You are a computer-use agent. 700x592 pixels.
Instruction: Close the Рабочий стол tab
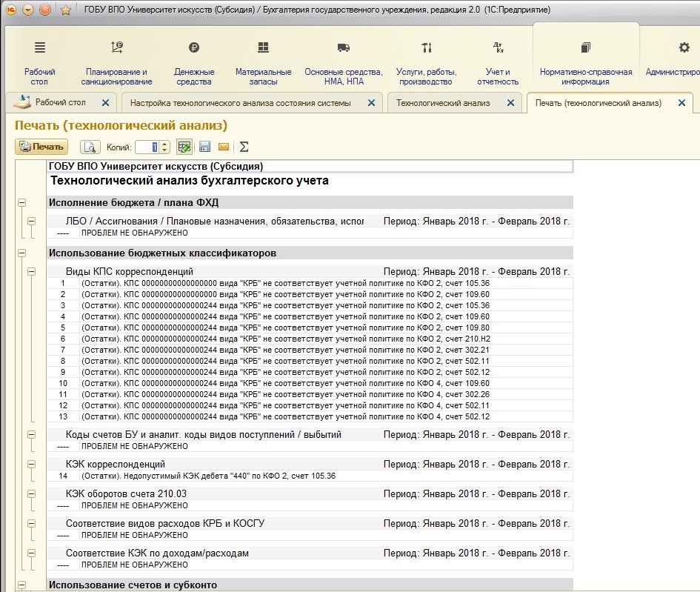[105, 103]
